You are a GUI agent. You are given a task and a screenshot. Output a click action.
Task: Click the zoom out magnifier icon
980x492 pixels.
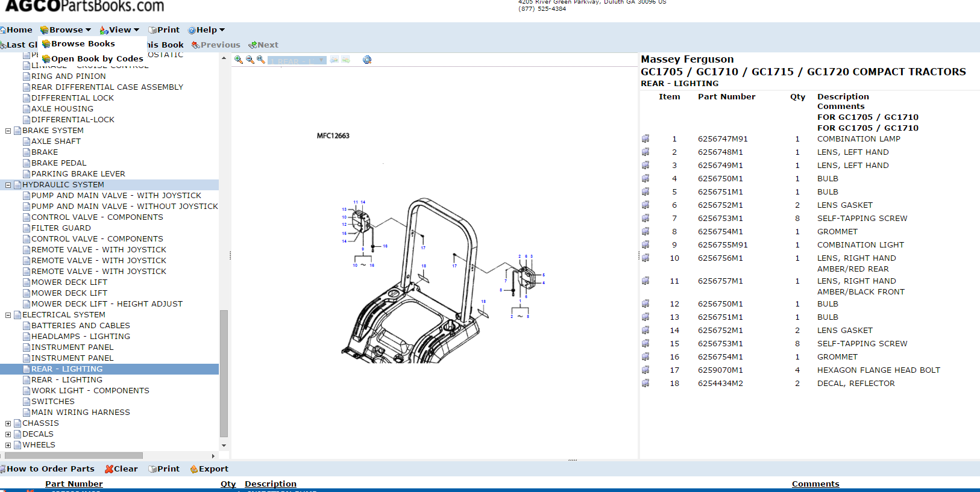tap(250, 60)
